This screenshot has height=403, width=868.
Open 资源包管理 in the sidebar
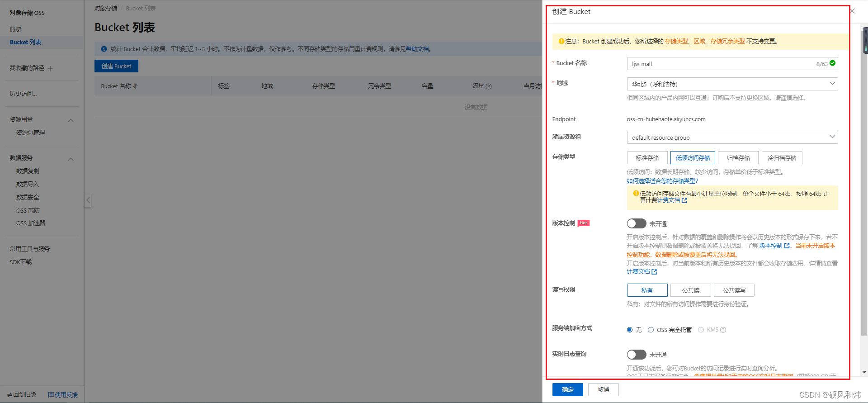click(30, 133)
